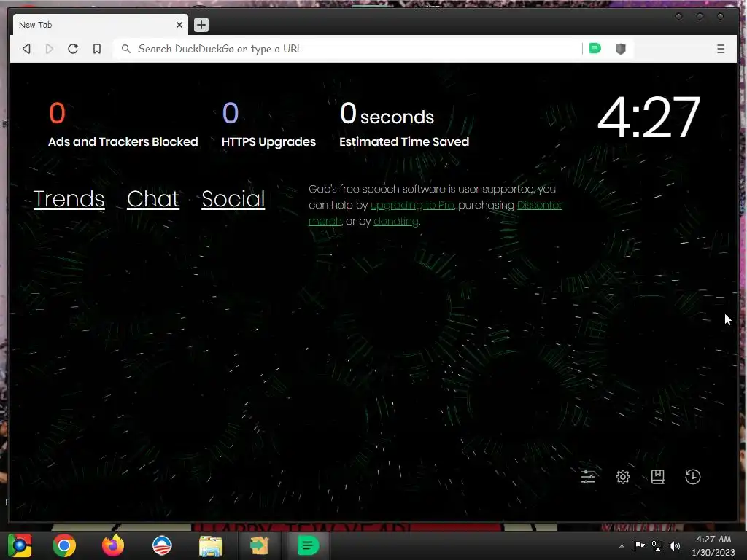
Task: Reload the current page
Action: [x=73, y=49]
